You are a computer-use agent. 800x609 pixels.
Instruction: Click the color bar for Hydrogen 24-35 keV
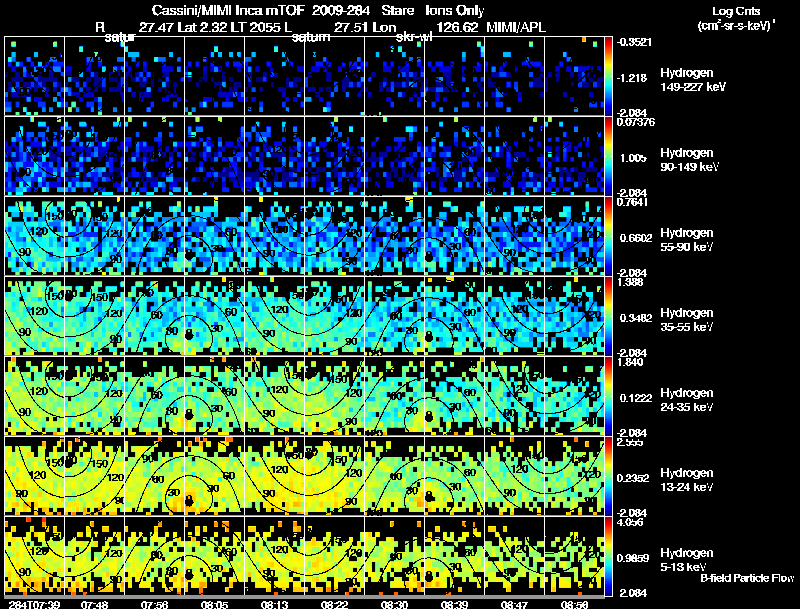tap(608, 396)
